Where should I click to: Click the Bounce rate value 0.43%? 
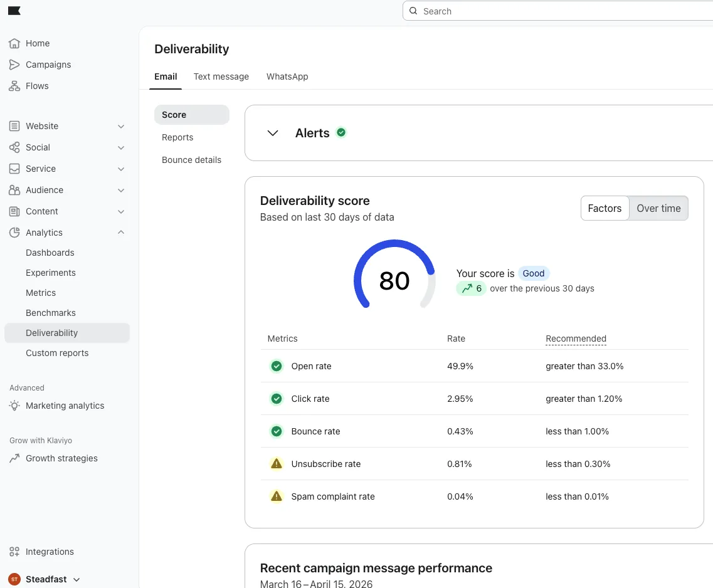coord(460,431)
